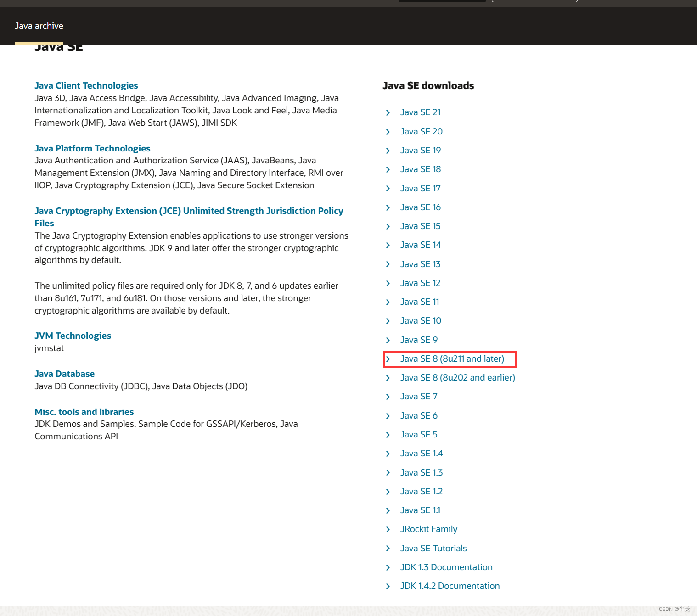The width and height of the screenshot is (697, 616).
Task: Click chevron icon beside Java SE 1.4
Action: pos(388,454)
